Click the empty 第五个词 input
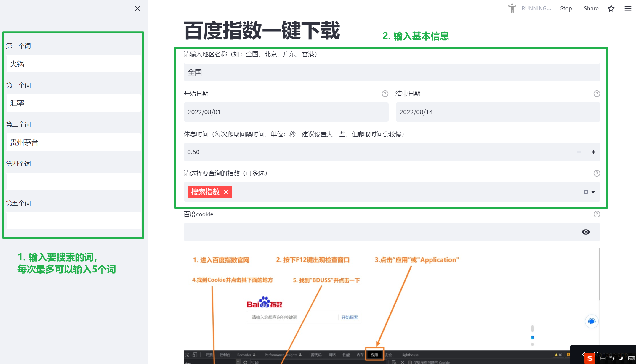The height and width of the screenshot is (364, 636). (x=73, y=221)
